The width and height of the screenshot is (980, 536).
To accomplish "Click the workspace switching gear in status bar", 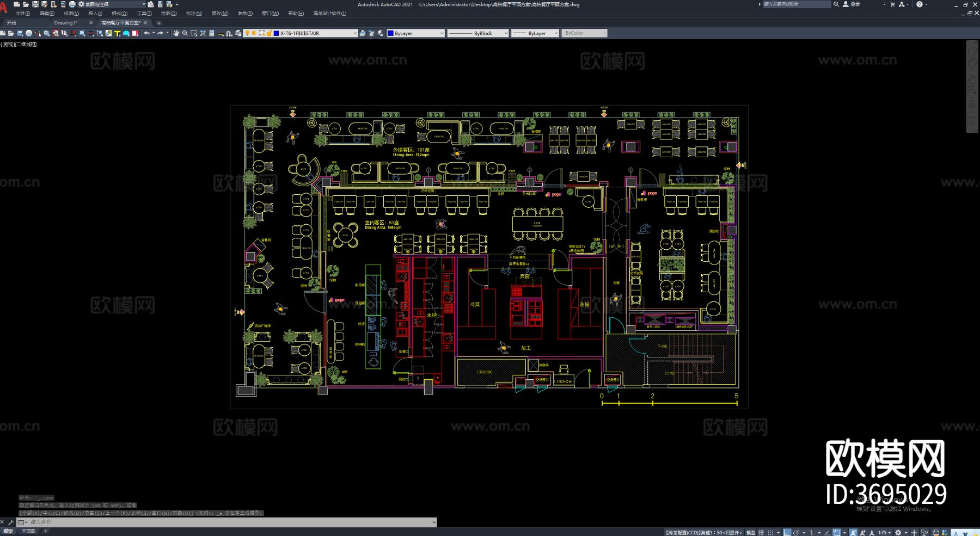I will pos(898,532).
